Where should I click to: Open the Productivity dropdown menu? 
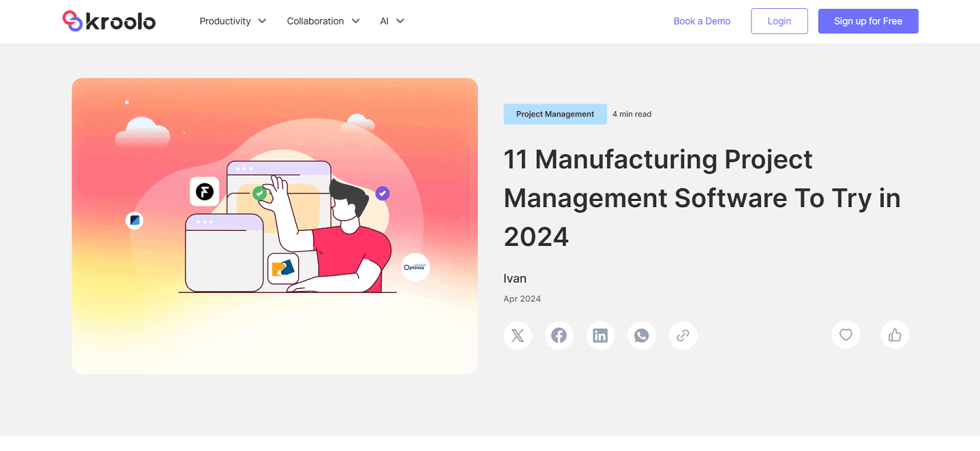[x=232, y=21]
